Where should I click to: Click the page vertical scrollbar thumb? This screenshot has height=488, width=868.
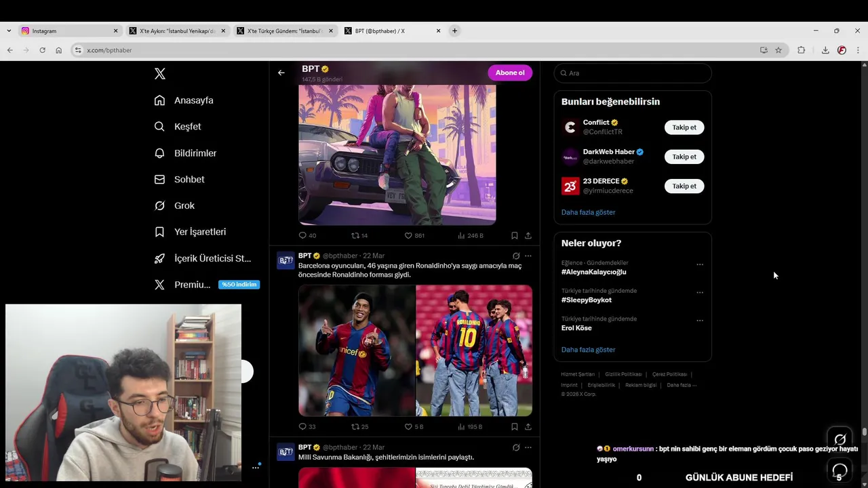(x=864, y=432)
